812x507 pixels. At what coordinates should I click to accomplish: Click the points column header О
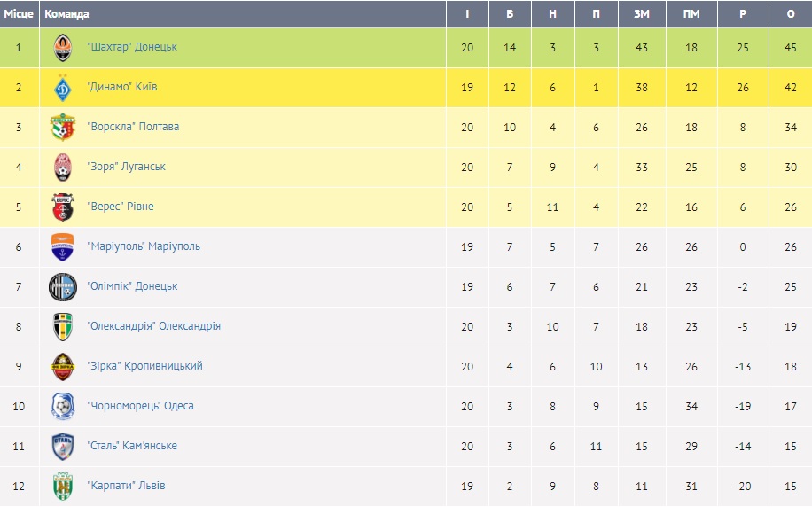[791, 14]
